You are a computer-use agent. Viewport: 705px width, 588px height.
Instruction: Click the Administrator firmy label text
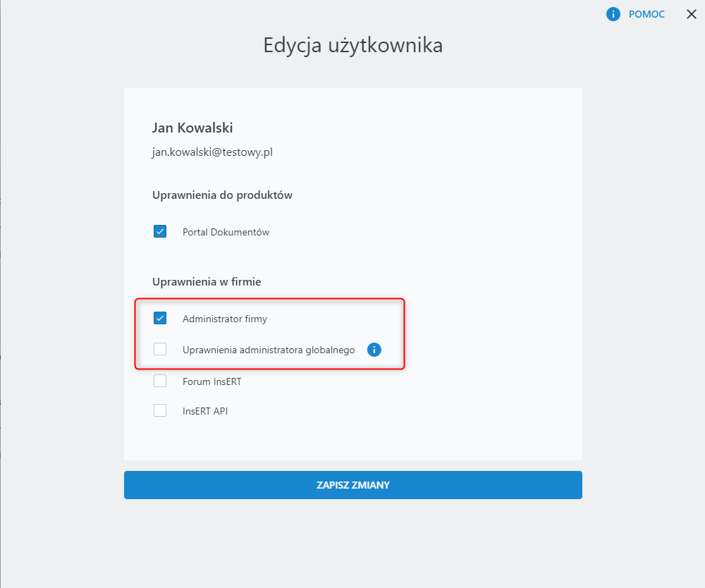[224, 319]
